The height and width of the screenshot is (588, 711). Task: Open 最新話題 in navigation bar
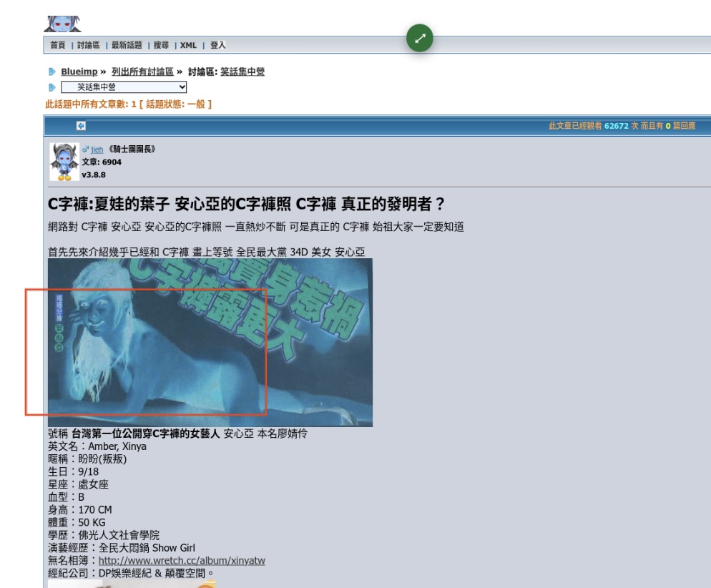pos(126,45)
